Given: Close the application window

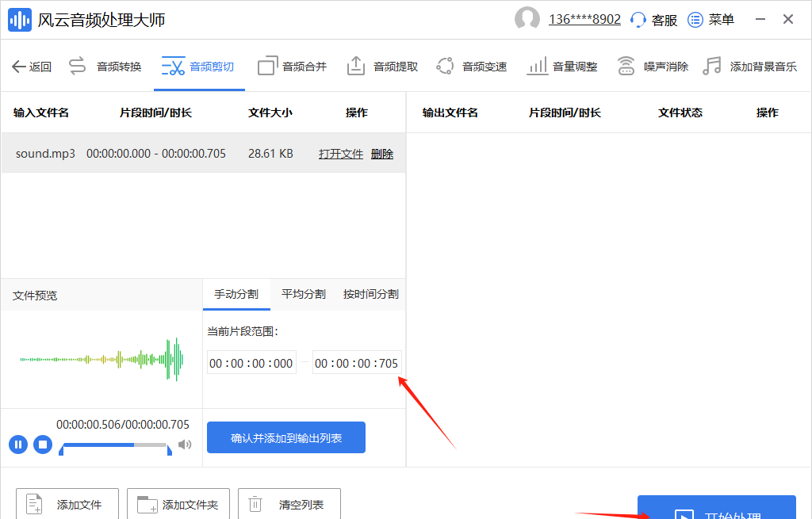Looking at the screenshot, I should tap(788, 20).
